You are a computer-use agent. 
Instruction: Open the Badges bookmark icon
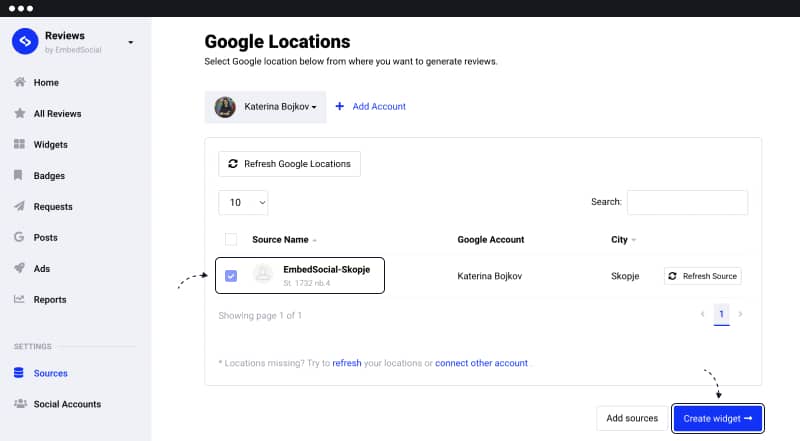tap(18, 175)
